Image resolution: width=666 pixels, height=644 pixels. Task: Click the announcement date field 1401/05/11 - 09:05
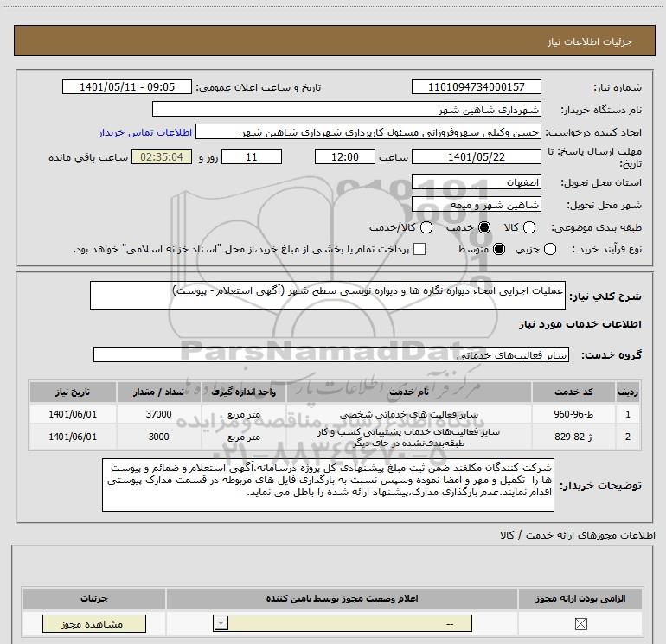127,87
